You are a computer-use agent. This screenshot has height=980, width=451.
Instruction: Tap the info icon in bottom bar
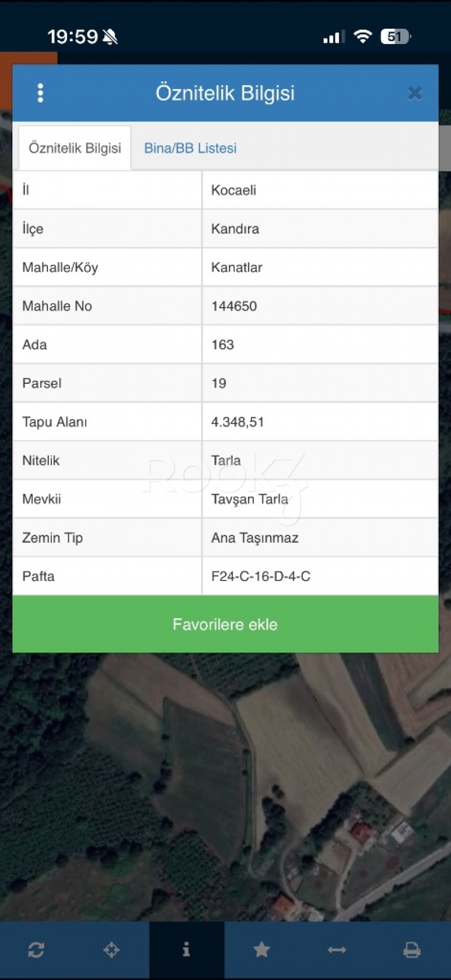(x=187, y=950)
